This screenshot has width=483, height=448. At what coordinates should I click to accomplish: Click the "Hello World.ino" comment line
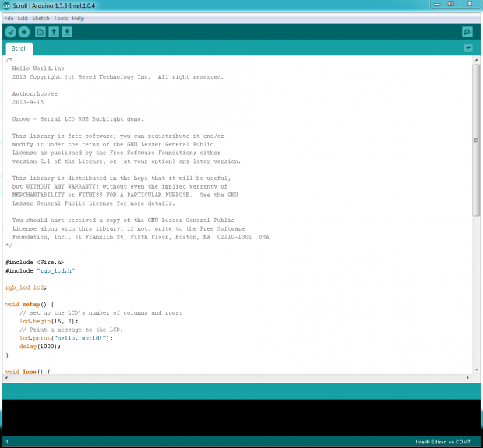[38, 69]
